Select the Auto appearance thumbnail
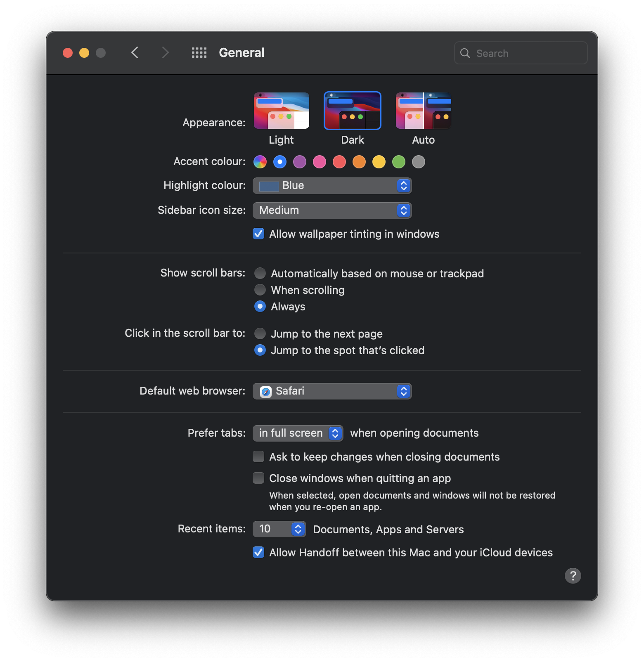 pos(423,111)
